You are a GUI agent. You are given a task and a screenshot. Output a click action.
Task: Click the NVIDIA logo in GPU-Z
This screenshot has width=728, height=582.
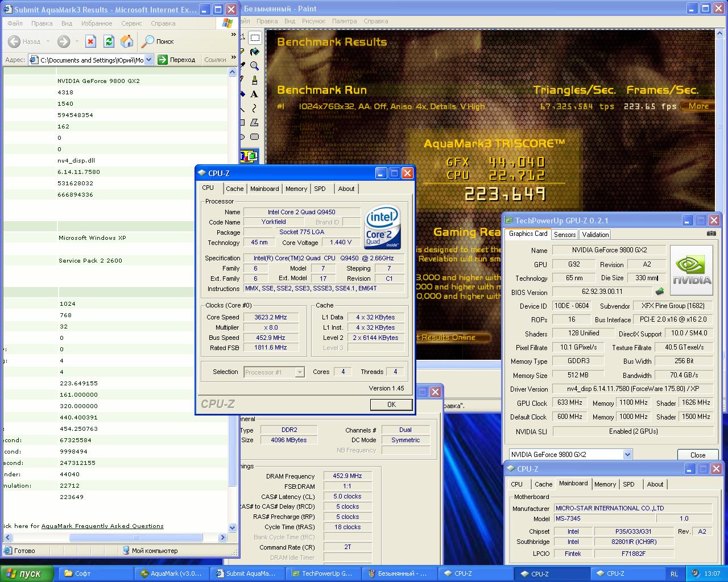coord(692,271)
